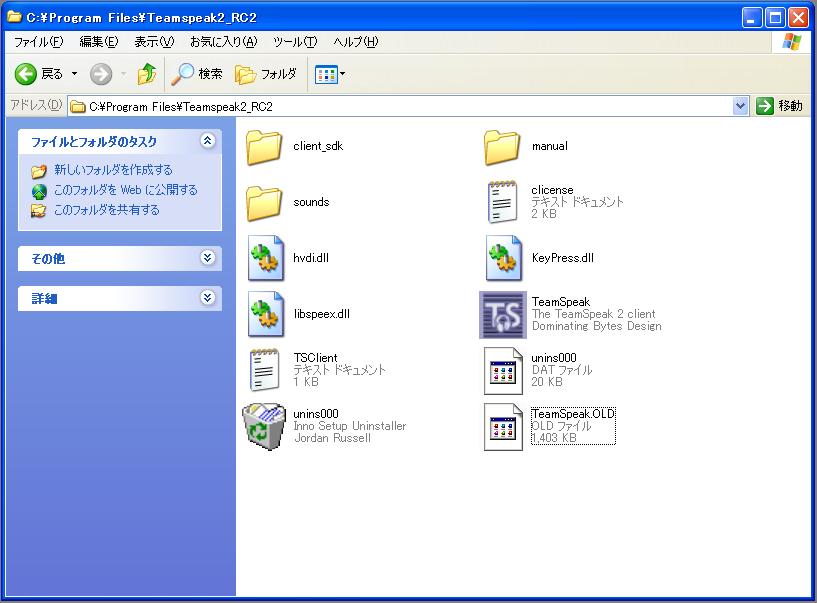The image size is (817, 603).
Task: Open the search (検索) toolbar button
Action: click(x=197, y=74)
